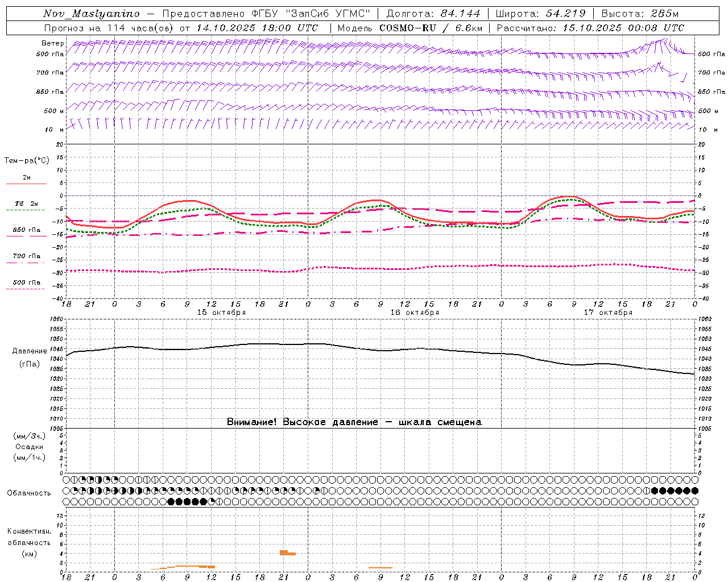Screen dimensions: 728x582
Task: Click the '17 октября' date label
Action: tap(608, 313)
